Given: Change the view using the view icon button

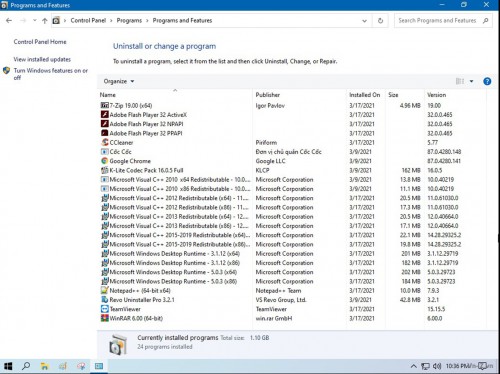Looking at the screenshot, I should point(460,81).
